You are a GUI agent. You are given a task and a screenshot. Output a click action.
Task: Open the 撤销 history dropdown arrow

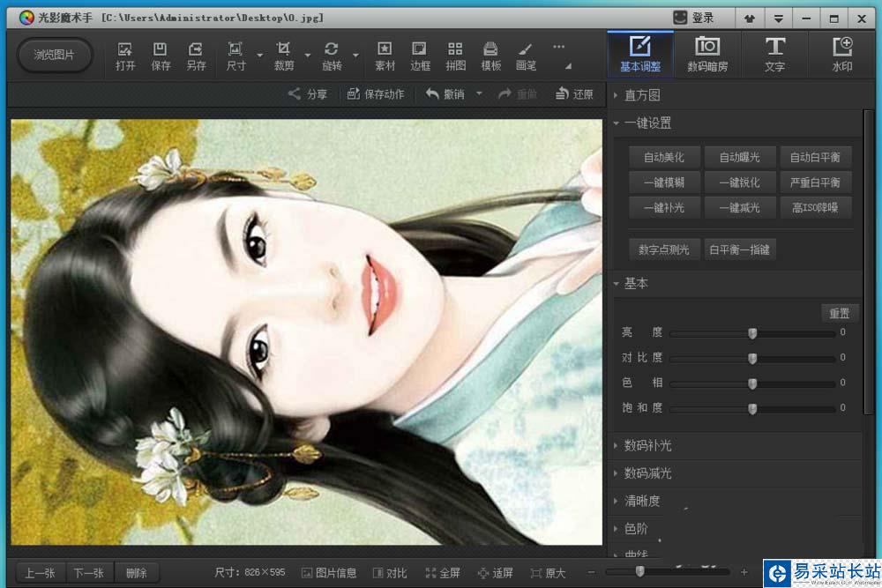479,93
